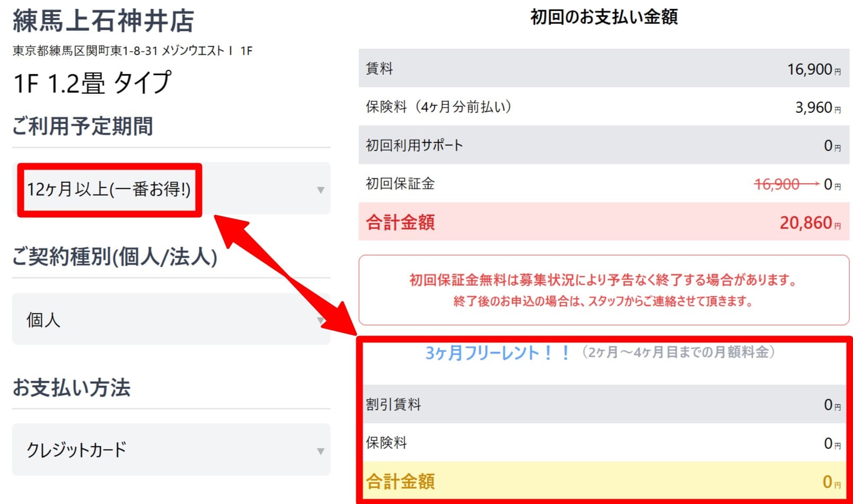Click the 3,960円 insurance amount
The height and width of the screenshot is (504, 853).
click(817, 108)
